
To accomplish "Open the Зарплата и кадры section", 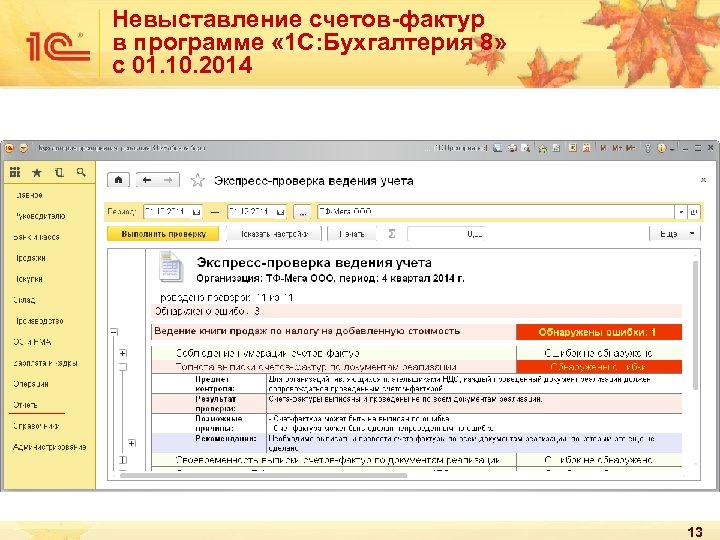I will click(x=45, y=363).
